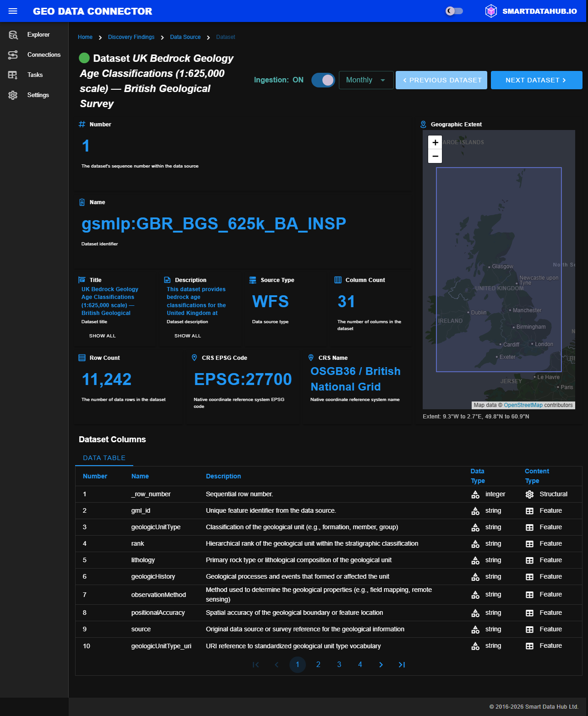Click the Dataset breadcrumb label
588x716 pixels.
point(226,37)
